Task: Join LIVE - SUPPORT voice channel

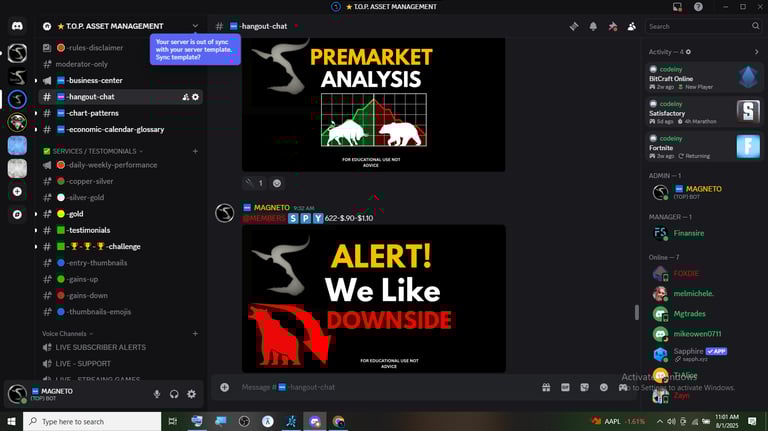Action: (x=120, y=363)
